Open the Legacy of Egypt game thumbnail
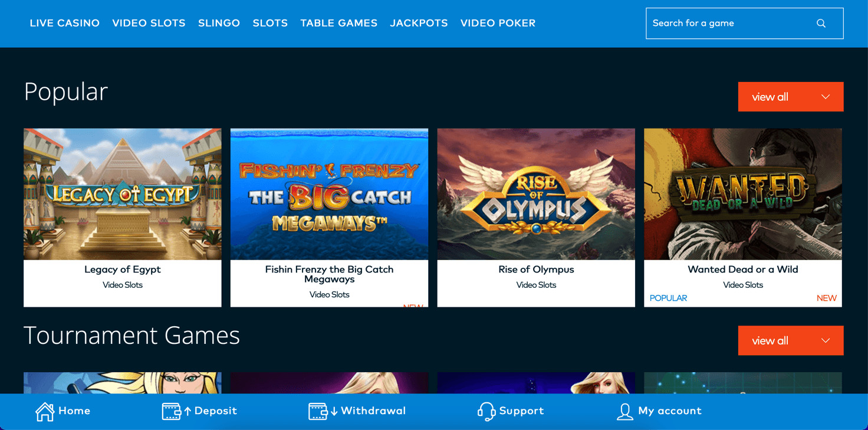Viewport: 868px width, 430px height. pos(123,194)
